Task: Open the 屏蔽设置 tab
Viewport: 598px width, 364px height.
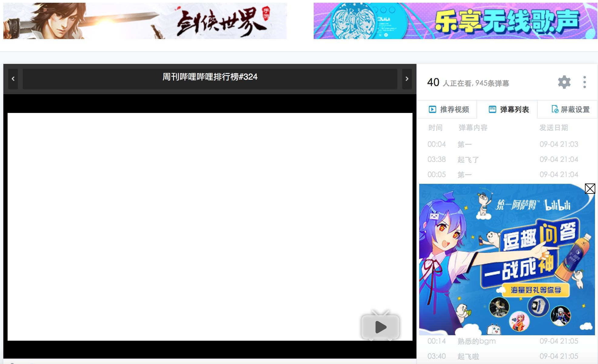Action: [x=575, y=109]
